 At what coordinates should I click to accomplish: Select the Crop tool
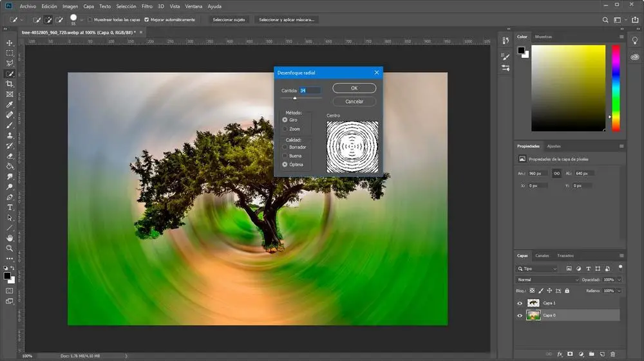tap(10, 84)
